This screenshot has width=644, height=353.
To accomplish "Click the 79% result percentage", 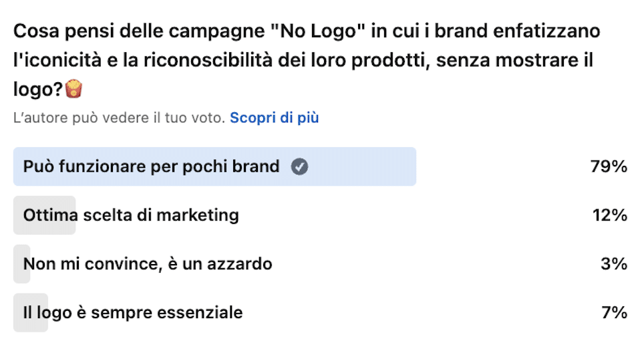I will [608, 167].
